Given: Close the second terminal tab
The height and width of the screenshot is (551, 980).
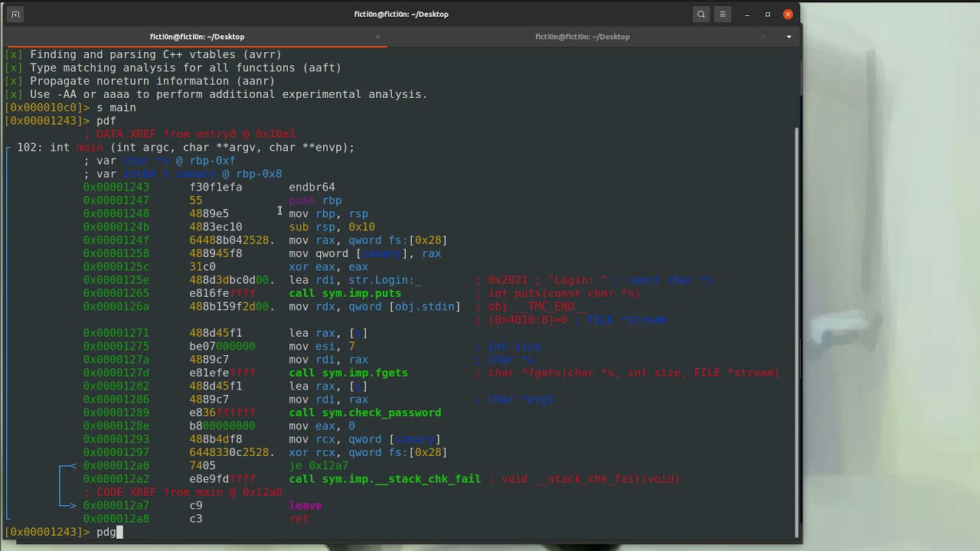Looking at the screenshot, I should click(763, 37).
